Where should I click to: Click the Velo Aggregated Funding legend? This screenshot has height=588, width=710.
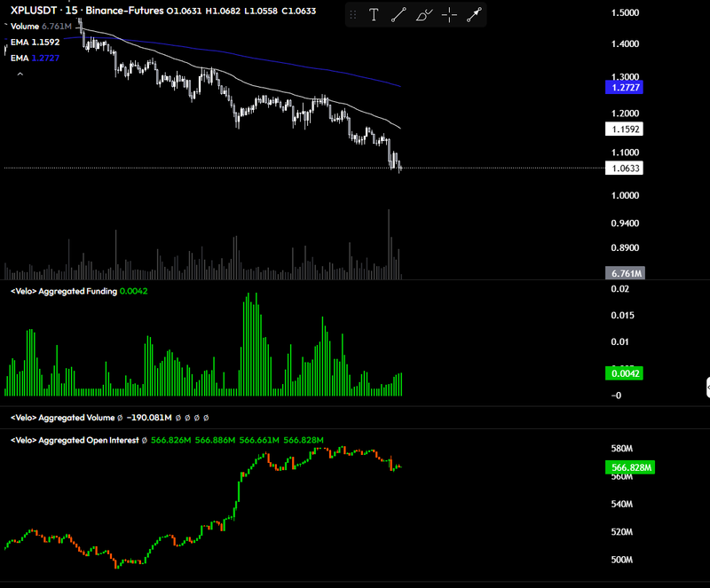point(64,291)
